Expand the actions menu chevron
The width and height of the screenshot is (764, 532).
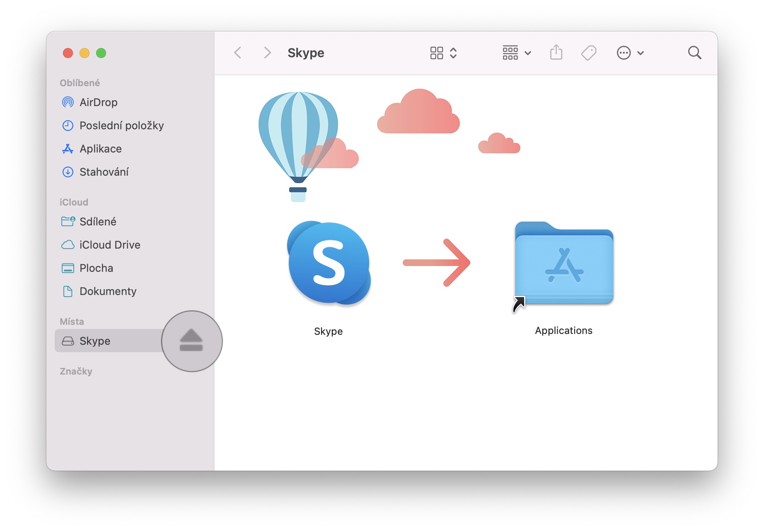coord(641,53)
